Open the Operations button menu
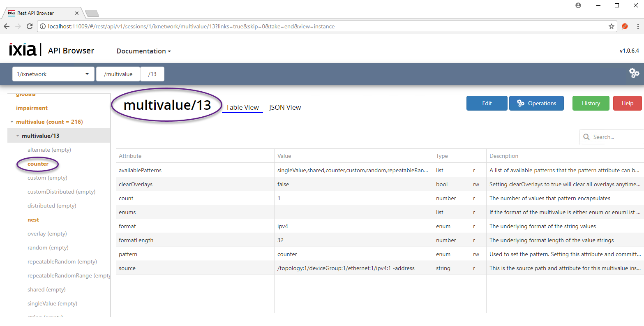The width and height of the screenshot is (644, 326). coord(536,103)
